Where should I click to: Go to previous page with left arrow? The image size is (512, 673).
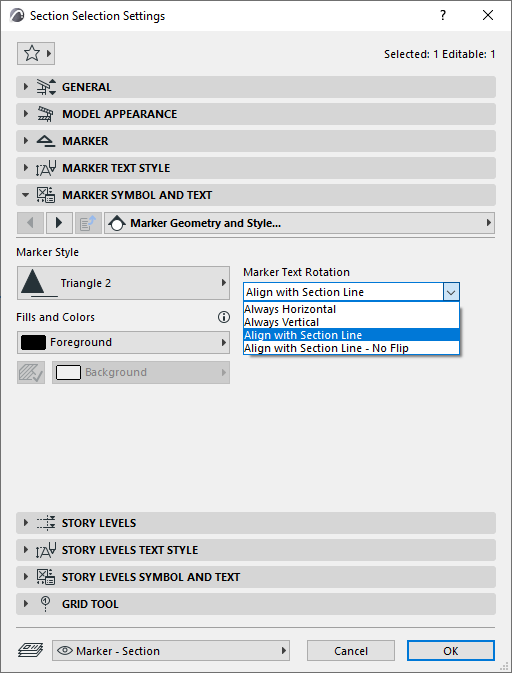point(30,223)
